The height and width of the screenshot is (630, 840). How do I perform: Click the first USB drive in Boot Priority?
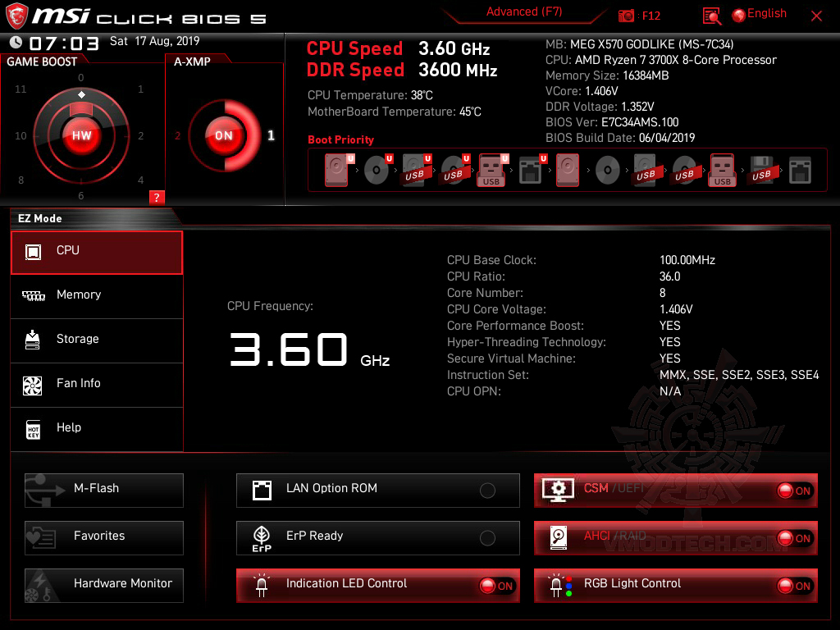pyautogui.click(x=415, y=170)
